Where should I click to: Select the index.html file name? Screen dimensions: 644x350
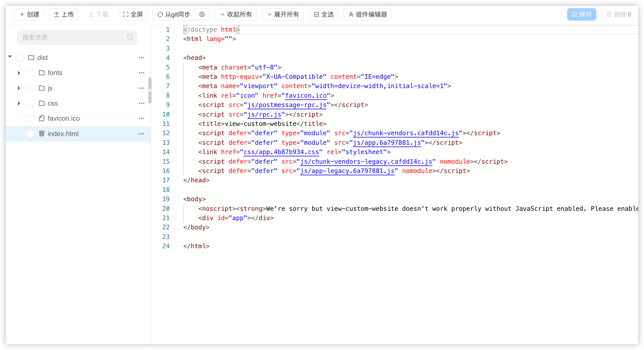63,134
